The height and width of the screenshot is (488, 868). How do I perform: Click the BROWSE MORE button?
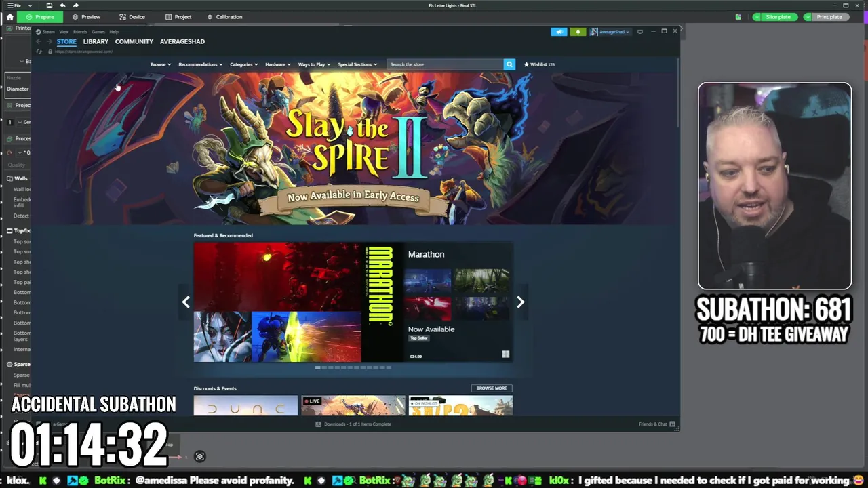point(492,388)
